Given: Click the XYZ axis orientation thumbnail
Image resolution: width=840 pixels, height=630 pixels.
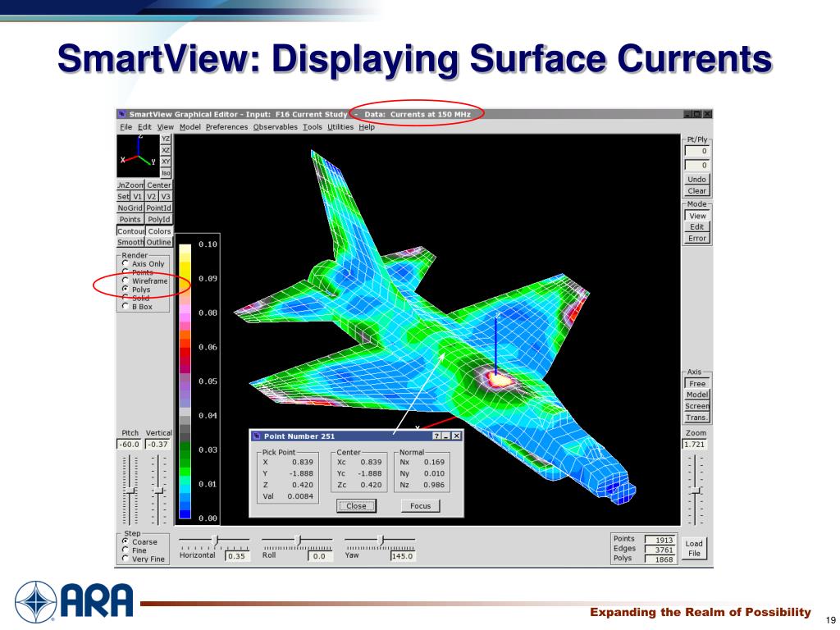Looking at the screenshot, I should pyautogui.click(x=138, y=156).
